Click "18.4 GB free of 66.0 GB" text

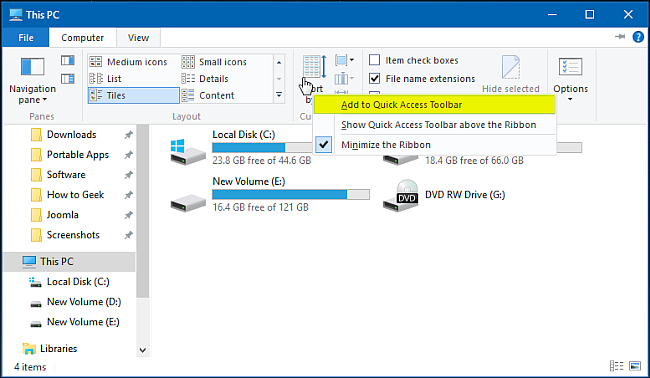click(x=474, y=160)
